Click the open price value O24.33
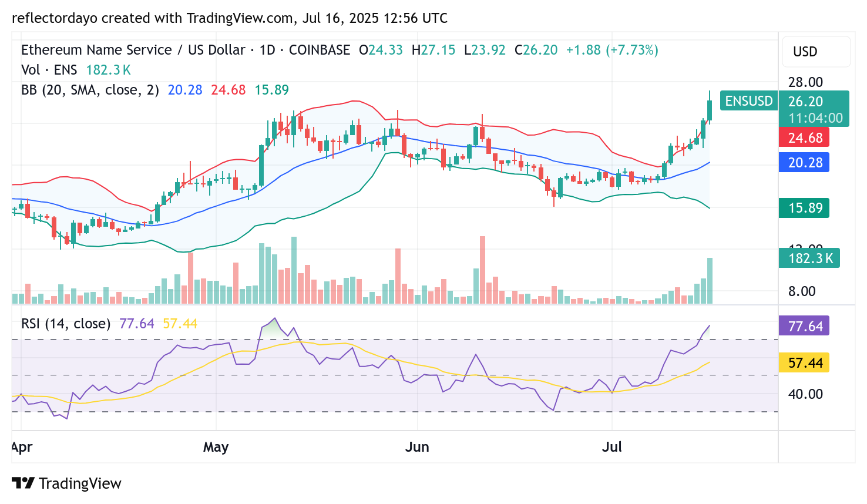This screenshot has height=504, width=867. (381, 50)
